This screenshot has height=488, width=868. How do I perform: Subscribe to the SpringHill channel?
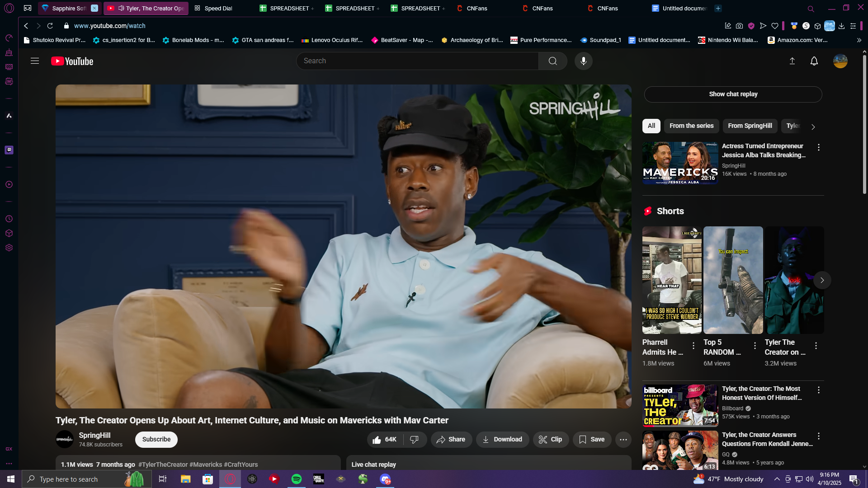click(156, 439)
